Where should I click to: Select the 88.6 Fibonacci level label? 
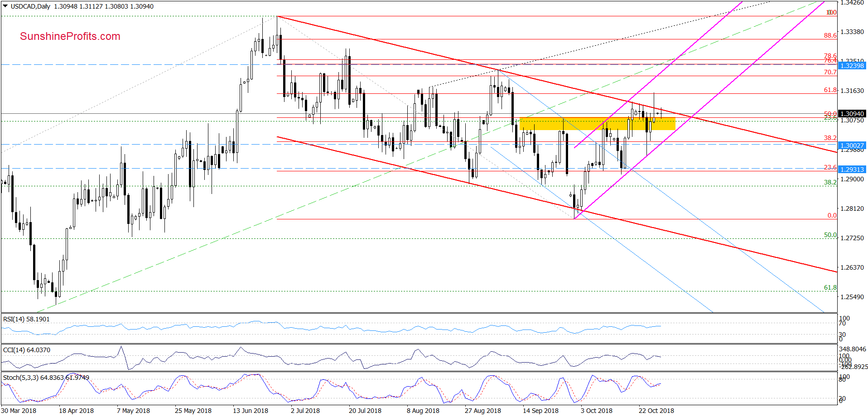tap(830, 35)
